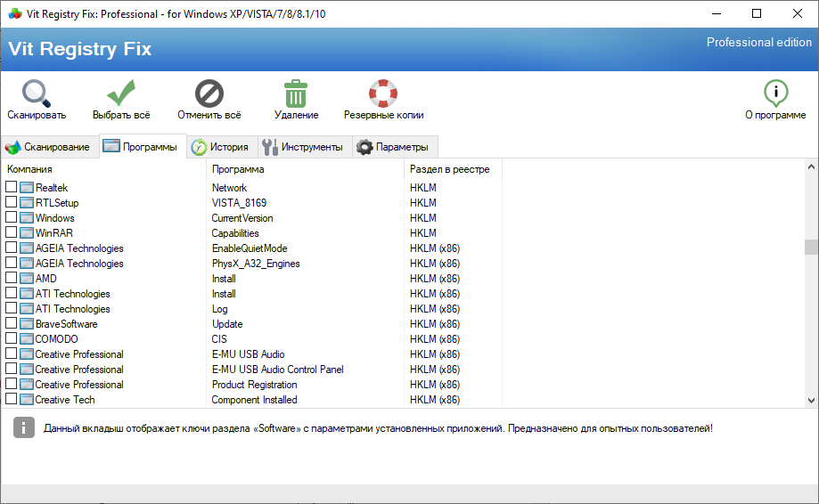Check the RTLSetup checkbox
Screen dimensions: 819x504
pyautogui.click(x=11, y=201)
